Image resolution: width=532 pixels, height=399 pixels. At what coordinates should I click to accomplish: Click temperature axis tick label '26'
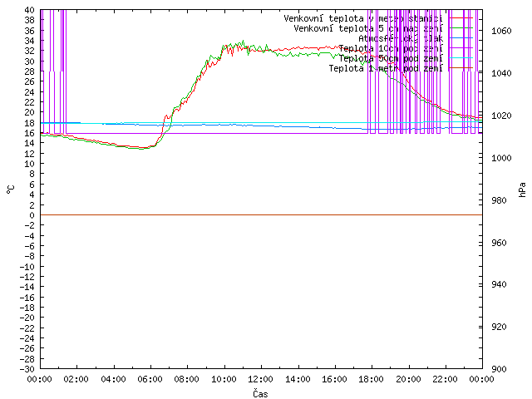[30, 81]
